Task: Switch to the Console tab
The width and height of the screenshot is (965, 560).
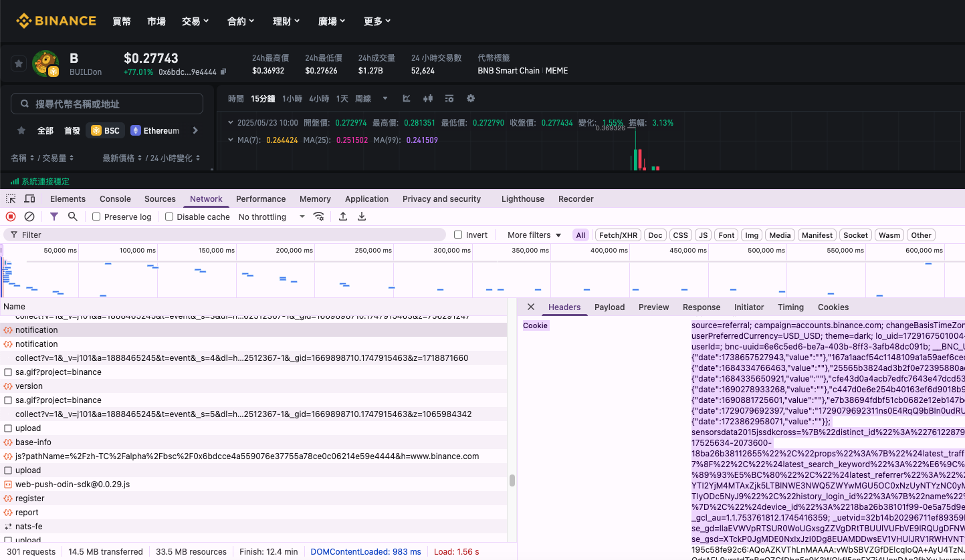Action: pyautogui.click(x=115, y=198)
